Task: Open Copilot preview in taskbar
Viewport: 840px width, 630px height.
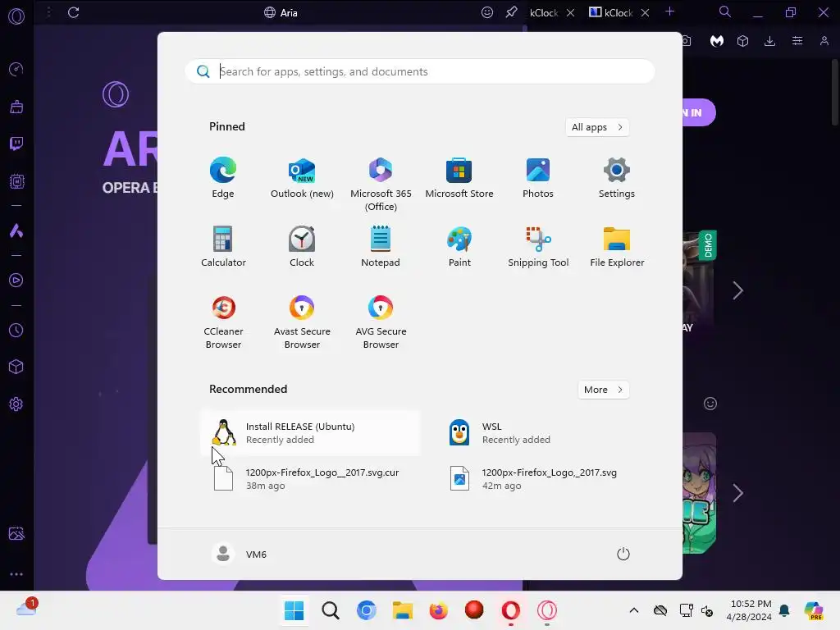Action: coord(814,610)
